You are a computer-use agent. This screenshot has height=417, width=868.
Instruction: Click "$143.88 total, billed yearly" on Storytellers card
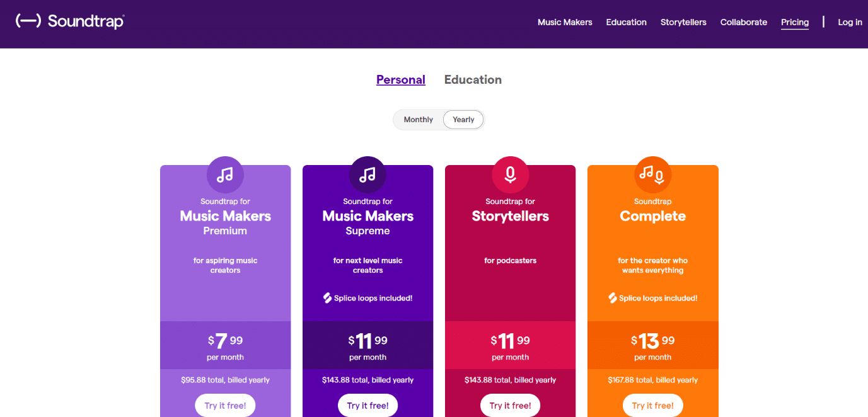510,380
